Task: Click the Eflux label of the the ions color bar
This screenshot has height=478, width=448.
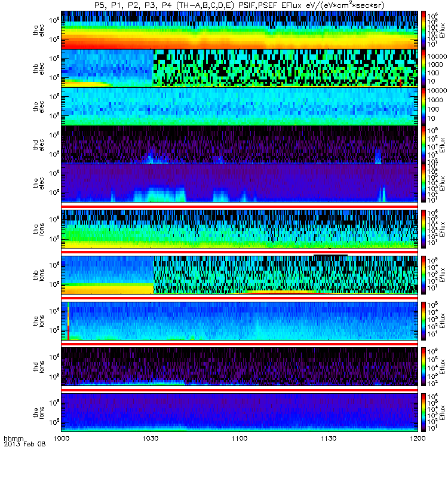Action: (443, 413)
